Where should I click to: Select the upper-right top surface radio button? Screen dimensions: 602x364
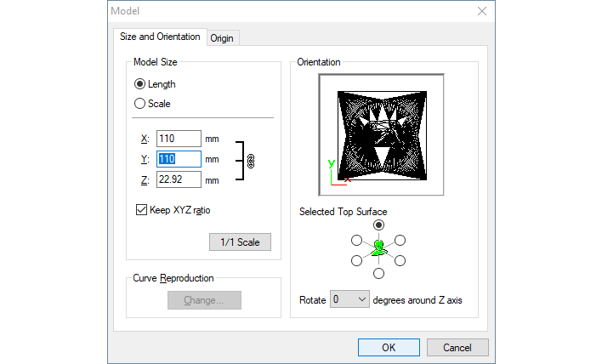pos(400,241)
